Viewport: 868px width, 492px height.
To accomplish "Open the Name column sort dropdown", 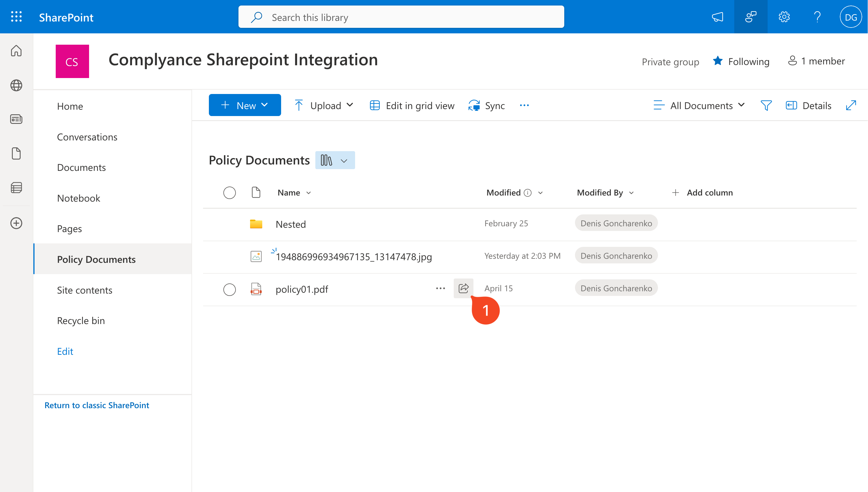I will pos(308,193).
